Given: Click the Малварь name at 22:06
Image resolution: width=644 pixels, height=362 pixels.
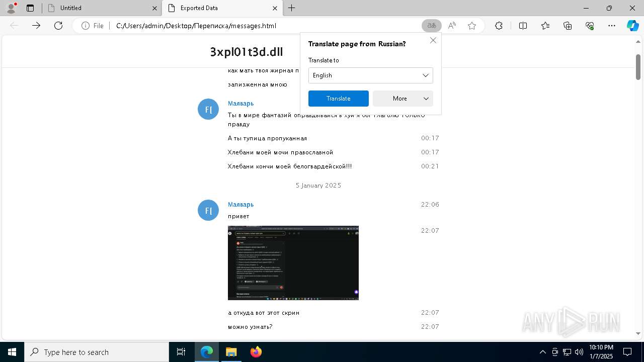Looking at the screenshot, I should pyautogui.click(x=240, y=205).
